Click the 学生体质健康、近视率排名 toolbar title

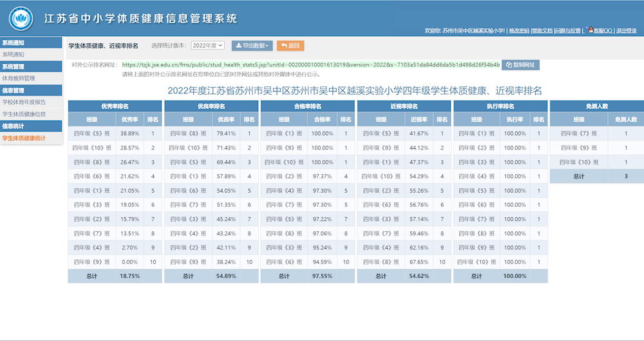104,46
